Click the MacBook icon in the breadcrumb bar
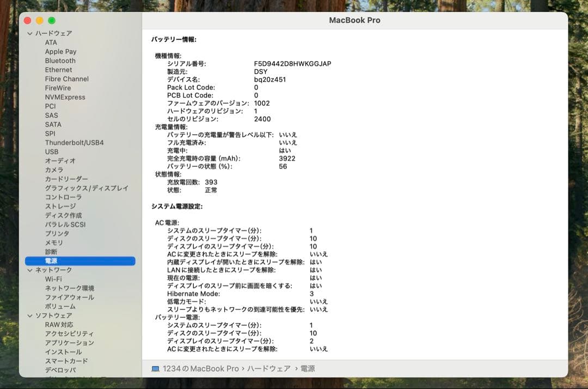The width and height of the screenshot is (588, 389). pyautogui.click(x=157, y=368)
